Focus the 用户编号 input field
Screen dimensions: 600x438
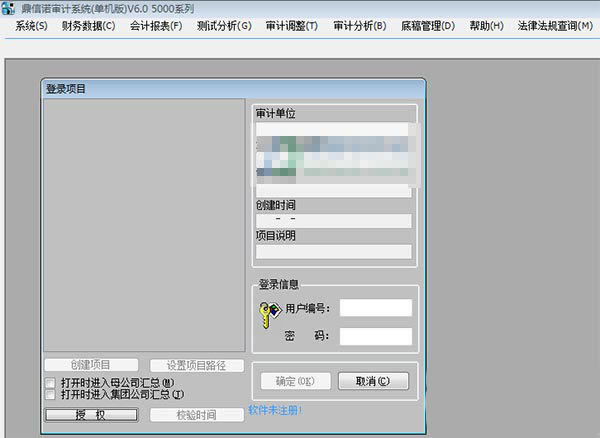375,308
